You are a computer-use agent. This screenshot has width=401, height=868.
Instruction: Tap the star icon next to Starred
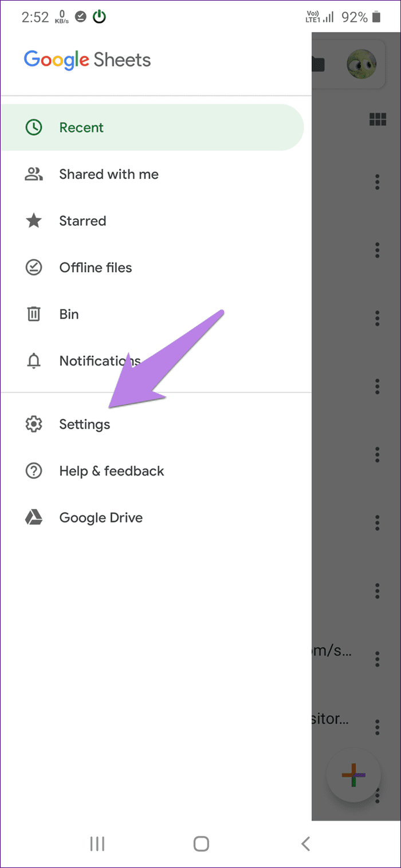click(x=34, y=221)
